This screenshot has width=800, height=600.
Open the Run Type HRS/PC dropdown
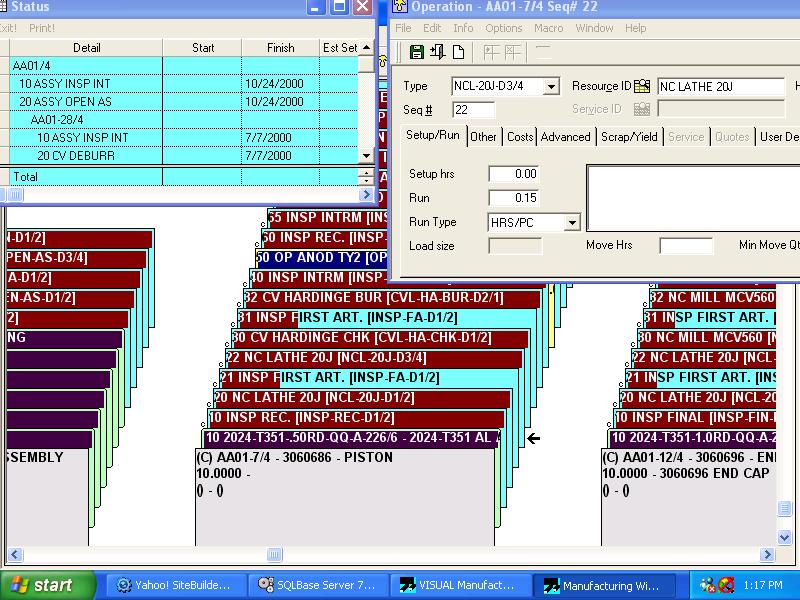click(572, 222)
